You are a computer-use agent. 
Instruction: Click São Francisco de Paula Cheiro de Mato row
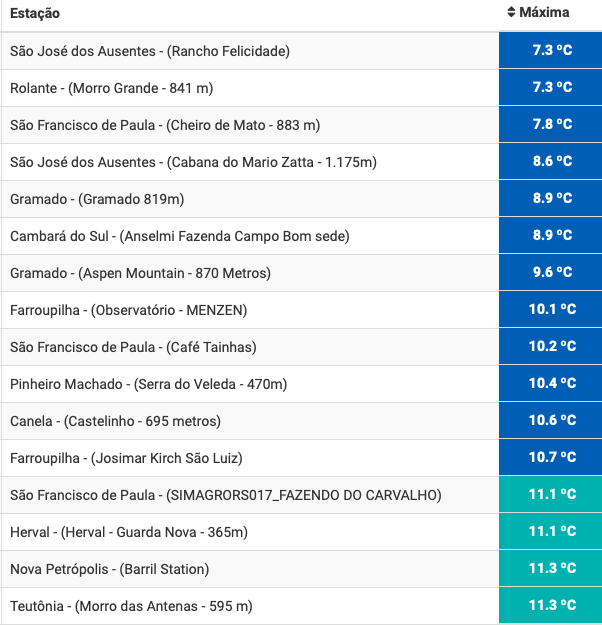pos(301,125)
